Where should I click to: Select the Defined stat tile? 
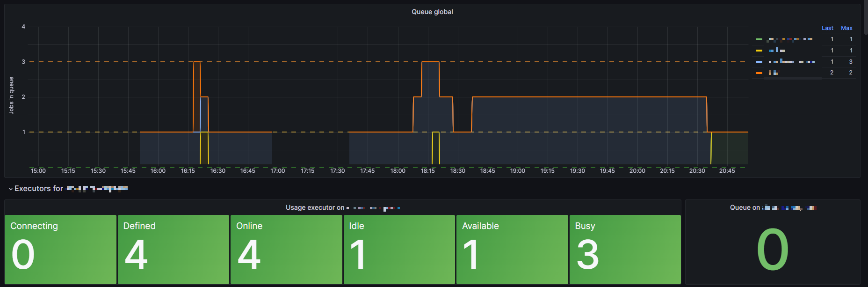click(174, 250)
